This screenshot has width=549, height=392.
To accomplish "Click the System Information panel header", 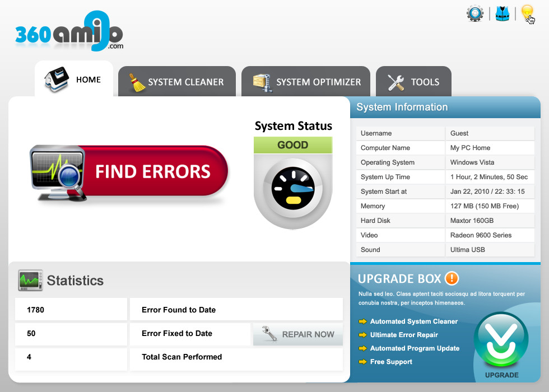I will 445,107.
